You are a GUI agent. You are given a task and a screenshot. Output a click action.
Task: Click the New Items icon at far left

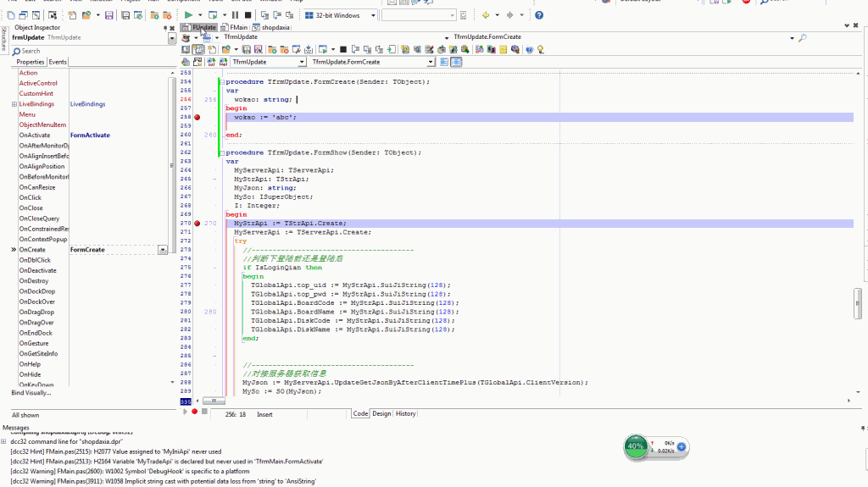pos(10,15)
